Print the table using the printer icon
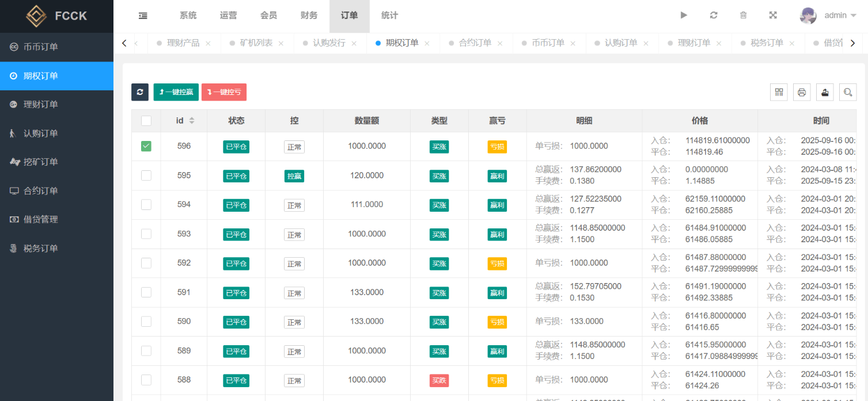Screen dimensions: 868x401 coord(802,92)
